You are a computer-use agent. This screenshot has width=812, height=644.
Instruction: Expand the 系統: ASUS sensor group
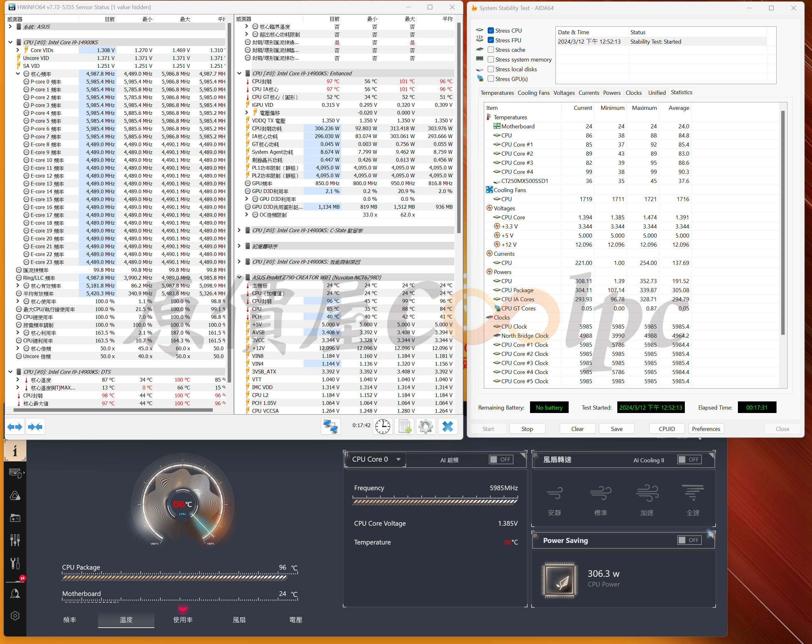(10, 27)
